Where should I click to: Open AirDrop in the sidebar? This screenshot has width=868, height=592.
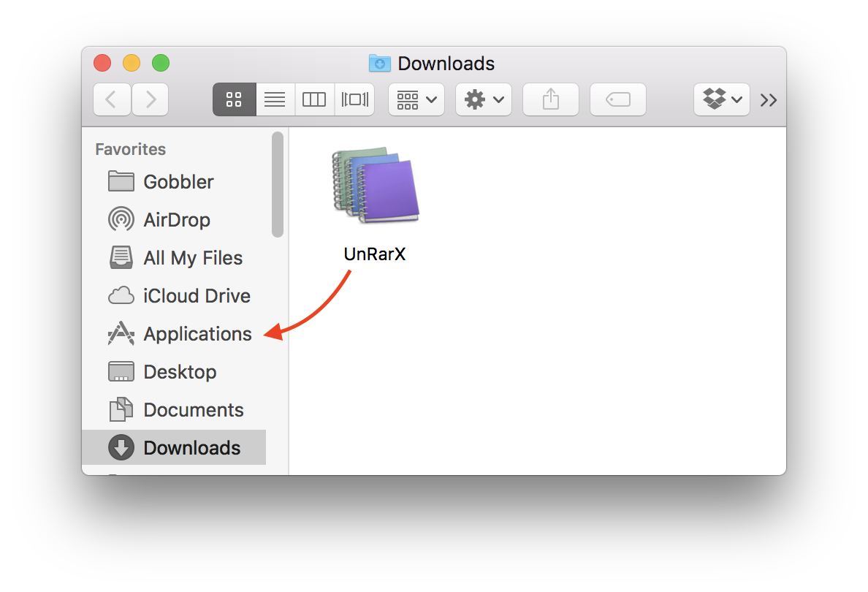[176, 220]
